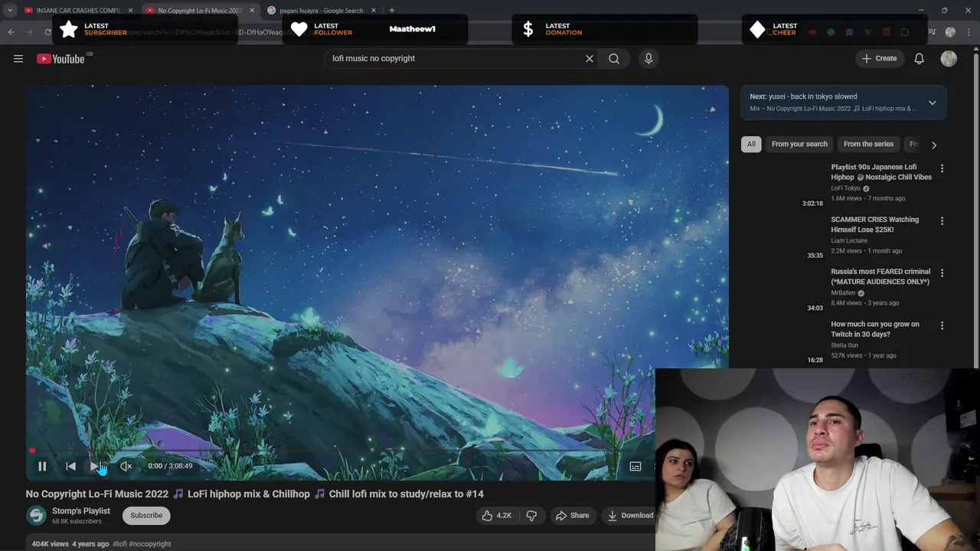Screen dimensions: 980x551
Task: Open the Stella Sun channel
Action: pyautogui.click(x=844, y=345)
